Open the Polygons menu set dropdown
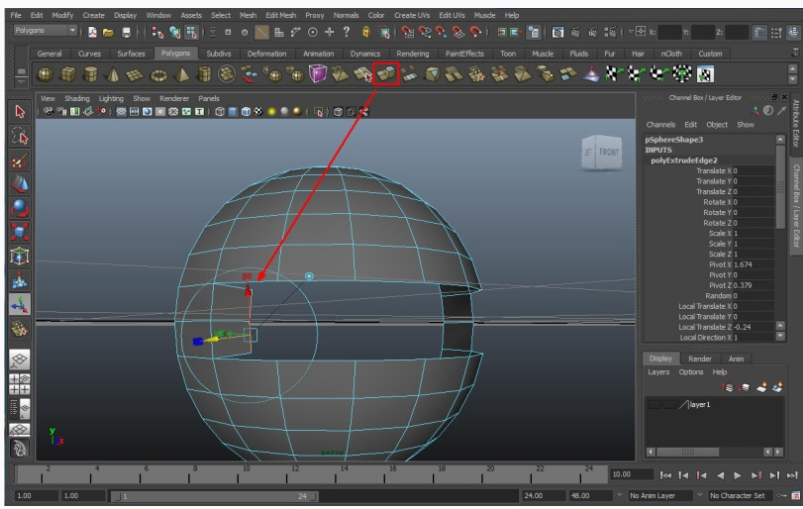This screenshot has height=509, width=803. click(x=45, y=31)
